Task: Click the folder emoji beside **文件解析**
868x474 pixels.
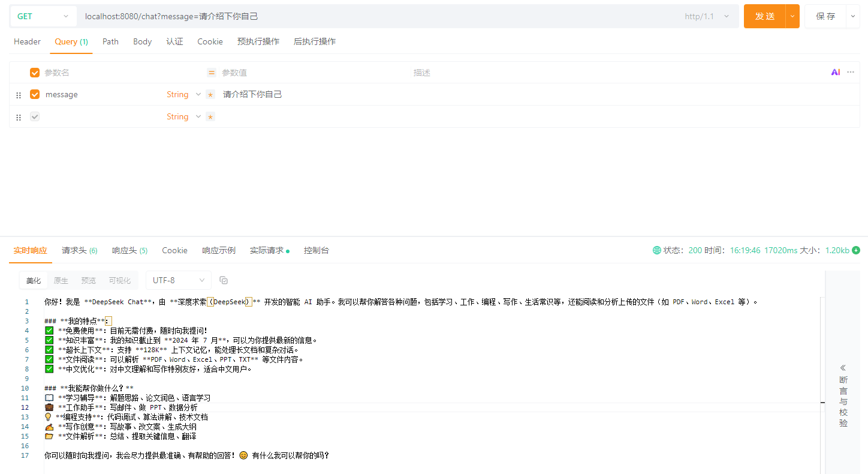Action: pyautogui.click(x=49, y=436)
